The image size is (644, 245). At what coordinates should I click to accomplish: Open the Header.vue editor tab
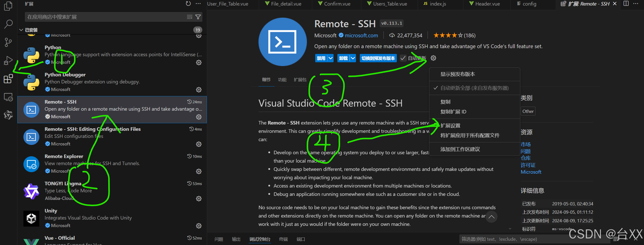(487, 4)
